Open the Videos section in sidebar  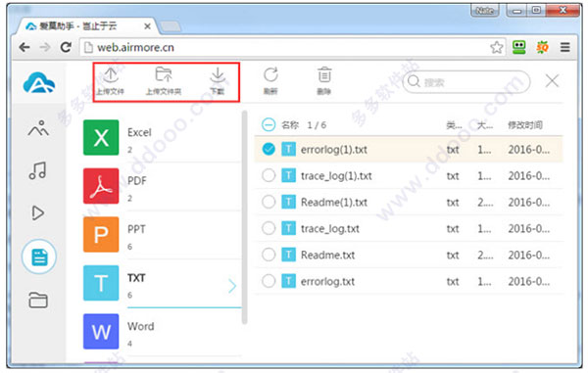click(x=38, y=212)
